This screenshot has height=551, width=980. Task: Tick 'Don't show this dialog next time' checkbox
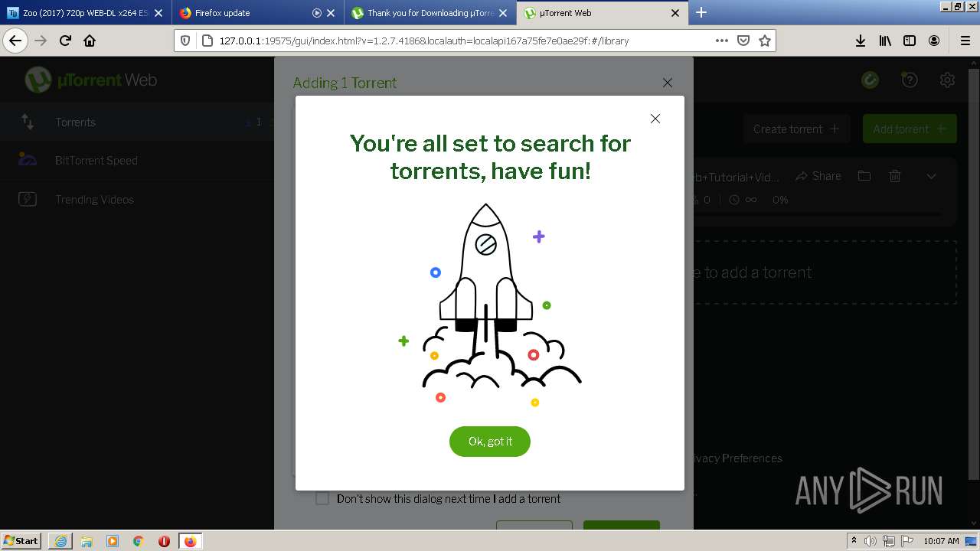pyautogui.click(x=322, y=498)
